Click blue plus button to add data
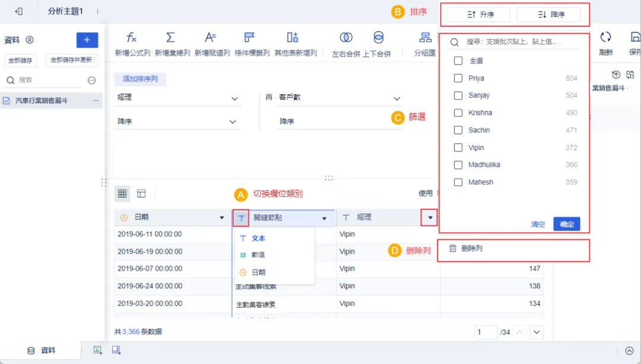641x364 pixels. tap(87, 40)
